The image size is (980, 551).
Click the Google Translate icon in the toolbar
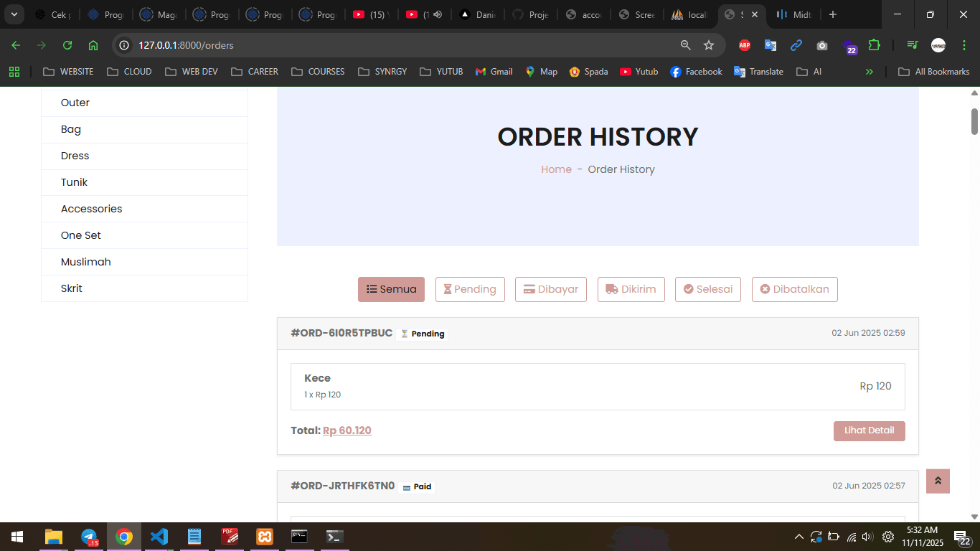[x=770, y=45]
